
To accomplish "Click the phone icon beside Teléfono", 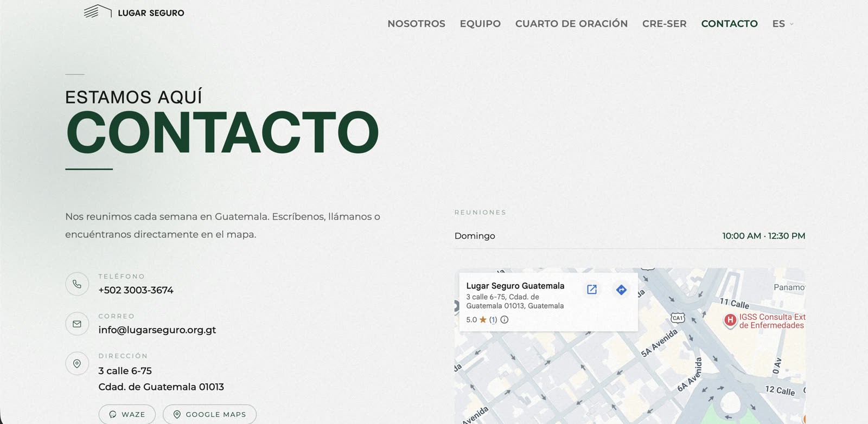I will (x=77, y=284).
